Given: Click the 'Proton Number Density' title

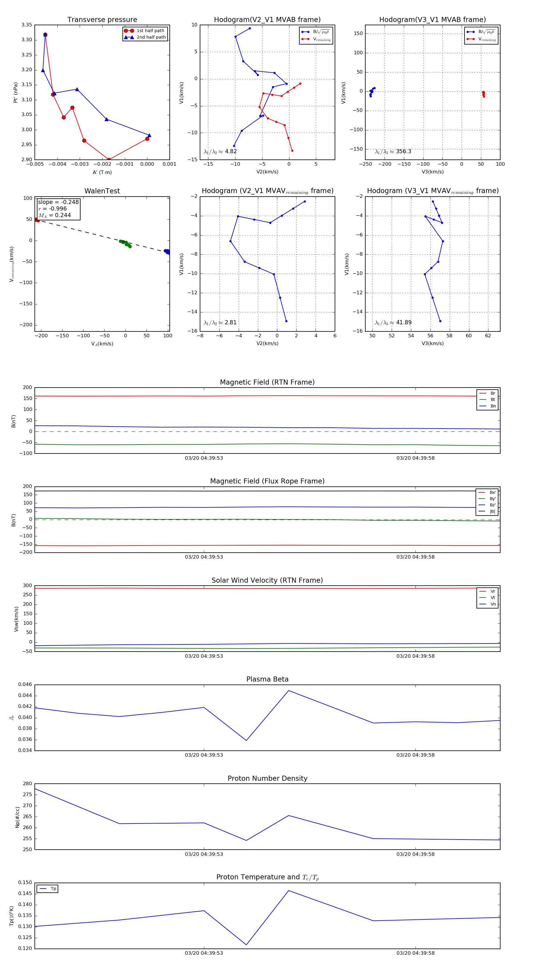Looking at the screenshot, I should (267, 779).
